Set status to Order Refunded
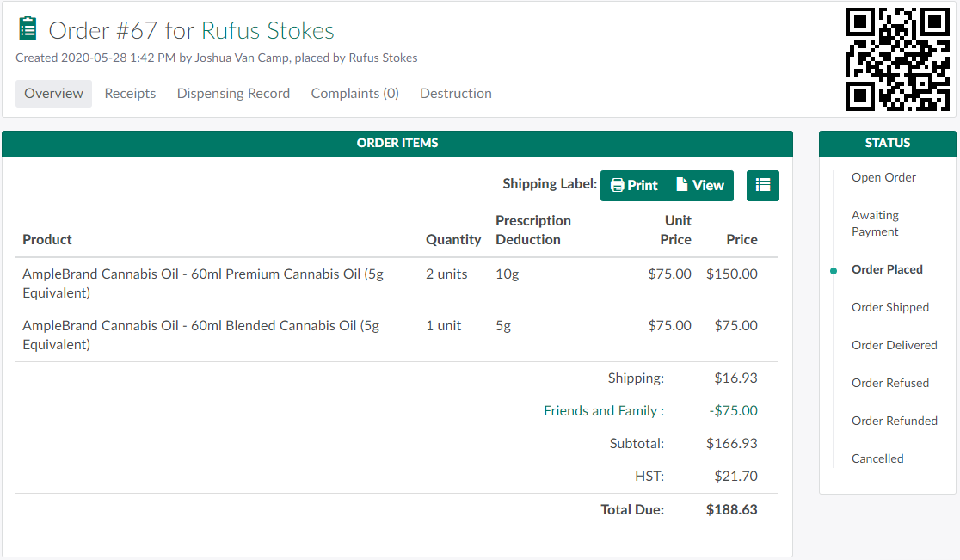This screenshot has width=960, height=560. pyautogui.click(x=894, y=422)
